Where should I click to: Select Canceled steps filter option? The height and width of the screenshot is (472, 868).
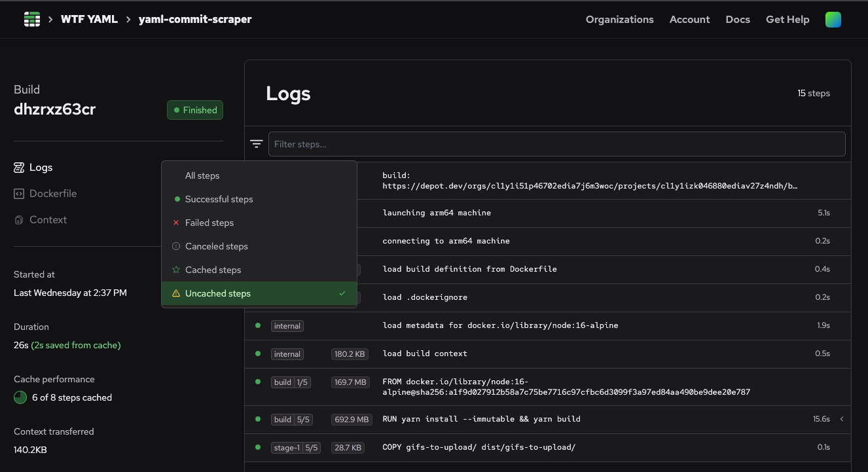pyautogui.click(x=216, y=247)
